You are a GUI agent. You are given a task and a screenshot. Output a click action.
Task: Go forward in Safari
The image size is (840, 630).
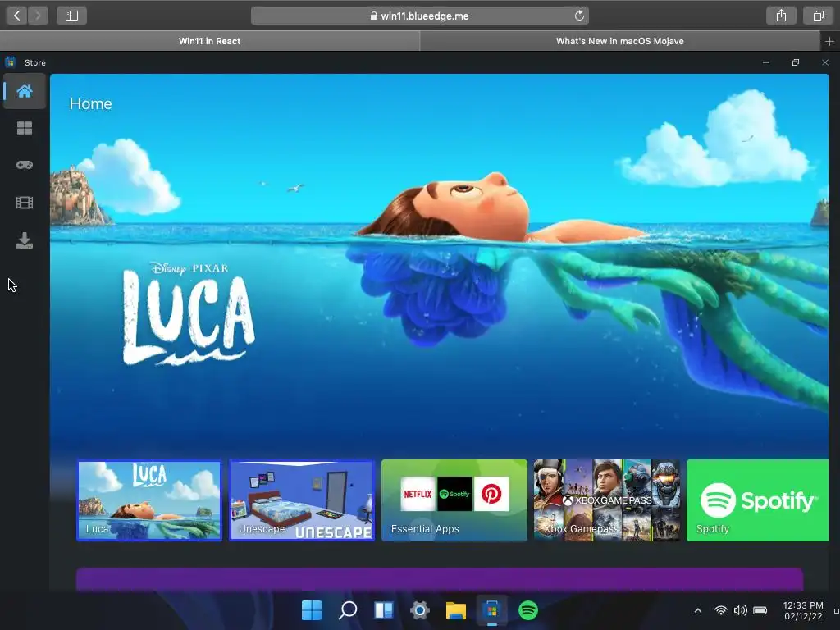click(x=38, y=16)
